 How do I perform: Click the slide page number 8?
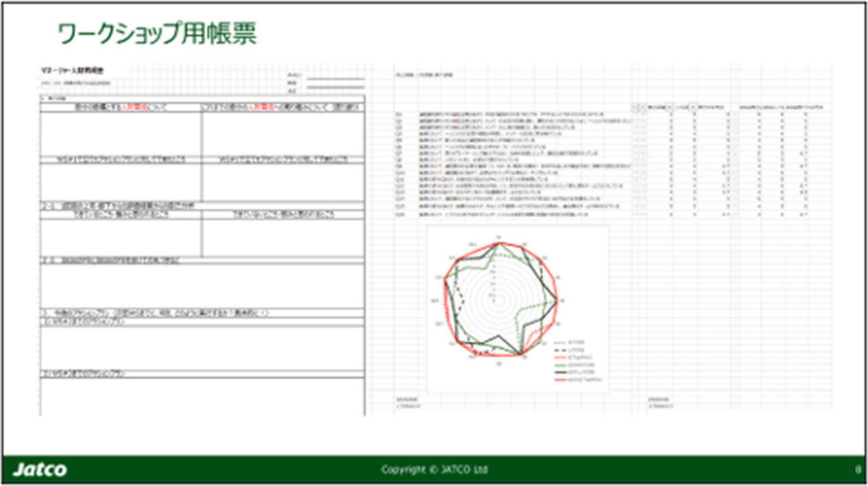(857, 470)
